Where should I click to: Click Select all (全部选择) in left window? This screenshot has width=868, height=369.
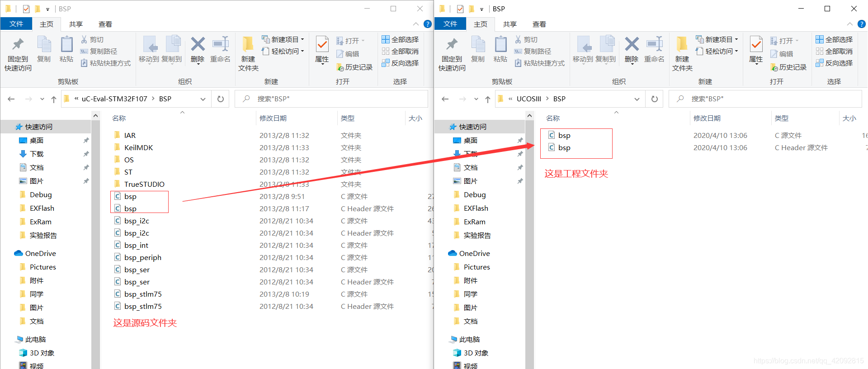(x=400, y=40)
